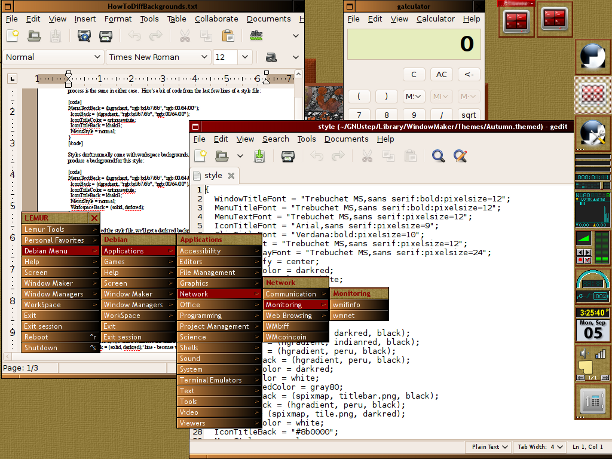Click the Save icon in gedit toolbar

pos(260,156)
